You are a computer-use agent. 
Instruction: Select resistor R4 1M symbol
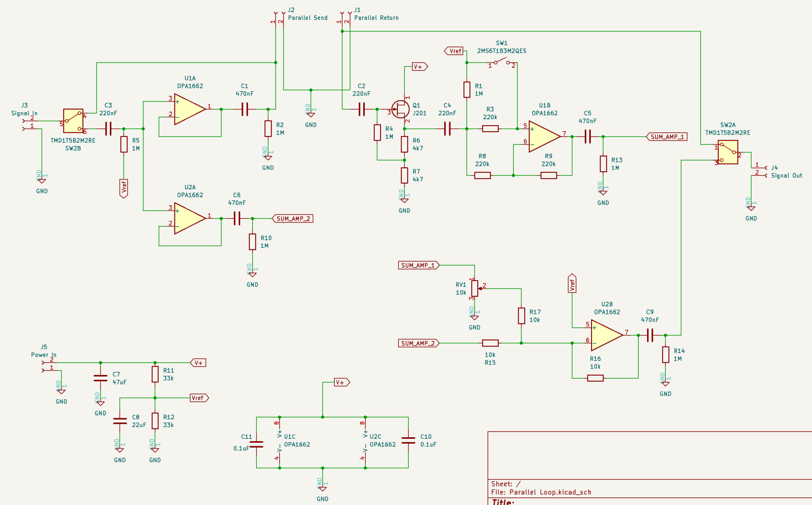click(377, 132)
